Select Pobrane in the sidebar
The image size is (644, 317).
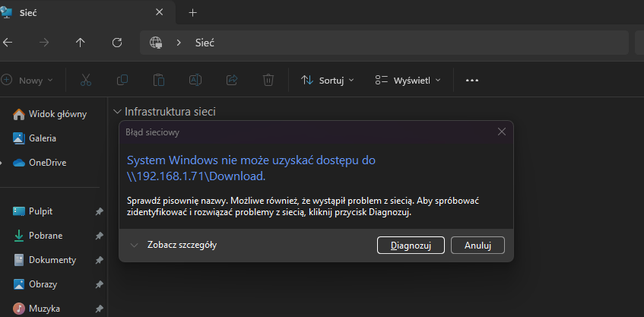[45, 236]
